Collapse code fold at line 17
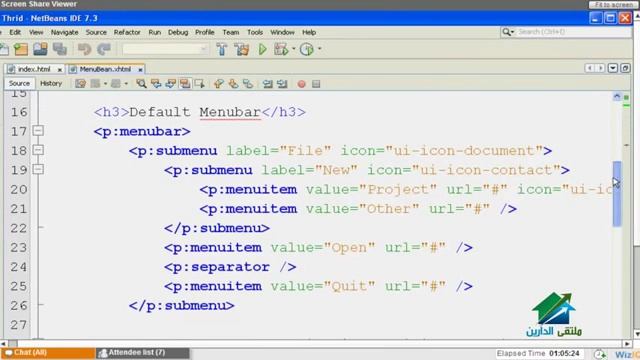Screen dimensions: 640x360 (38, 131)
